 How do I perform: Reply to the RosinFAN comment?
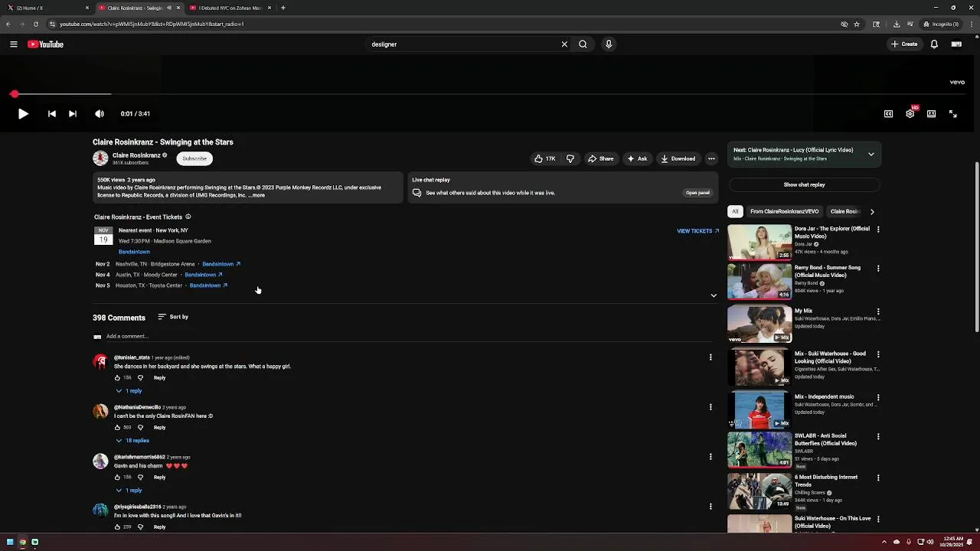click(x=159, y=428)
